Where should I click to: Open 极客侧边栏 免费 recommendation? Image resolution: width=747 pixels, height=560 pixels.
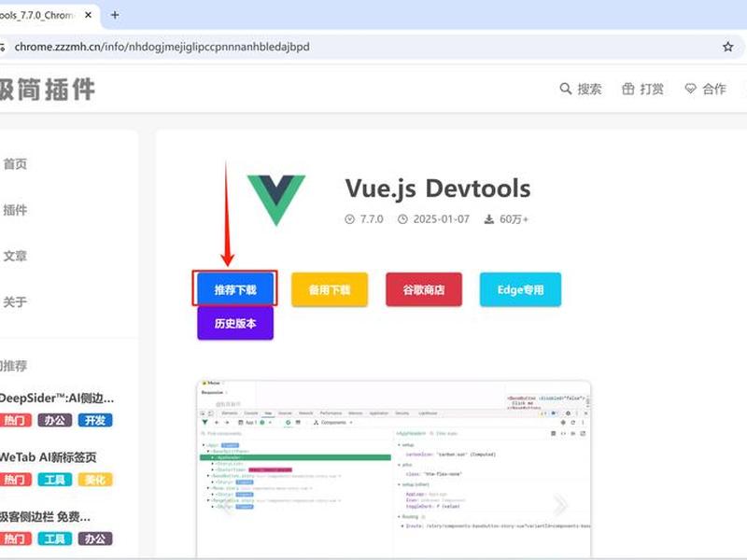(45, 517)
